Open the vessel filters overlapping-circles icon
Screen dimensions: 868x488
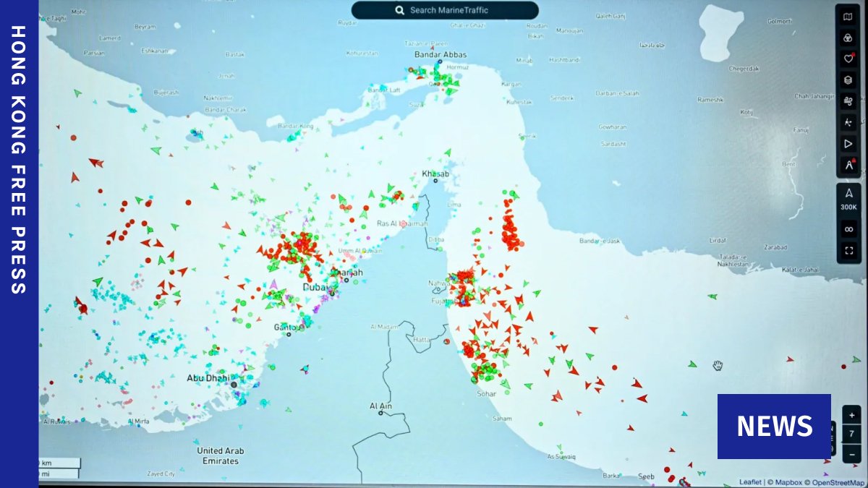click(848, 38)
